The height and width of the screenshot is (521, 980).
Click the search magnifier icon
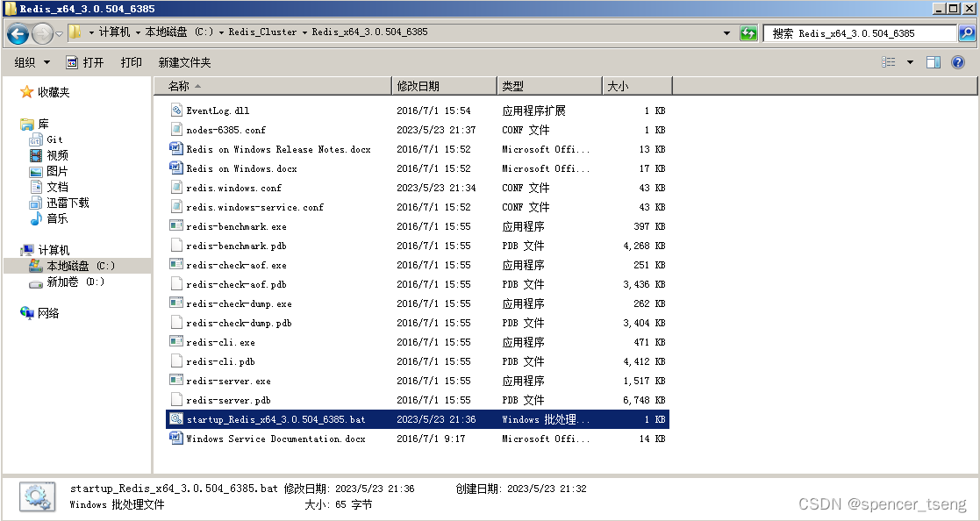pyautogui.click(x=966, y=32)
